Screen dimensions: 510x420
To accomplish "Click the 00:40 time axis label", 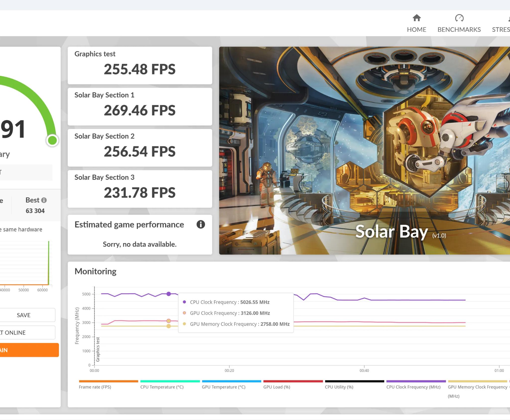I will coord(364,370).
